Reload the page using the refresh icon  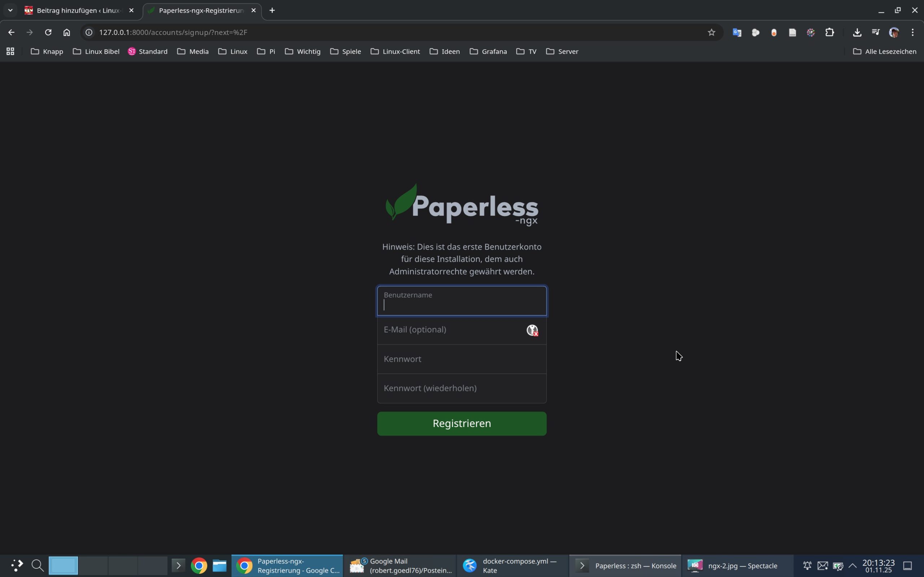(x=48, y=32)
